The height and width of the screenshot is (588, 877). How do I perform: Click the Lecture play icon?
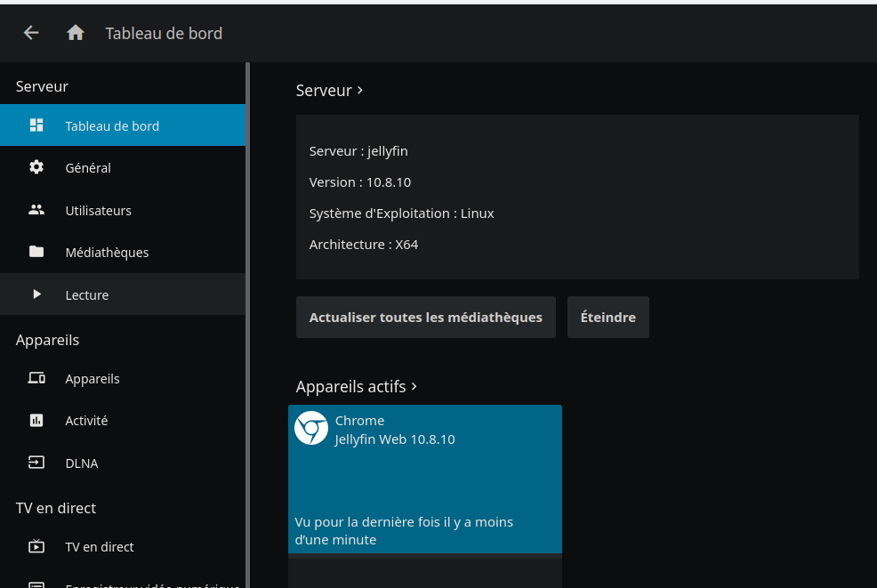(37, 294)
